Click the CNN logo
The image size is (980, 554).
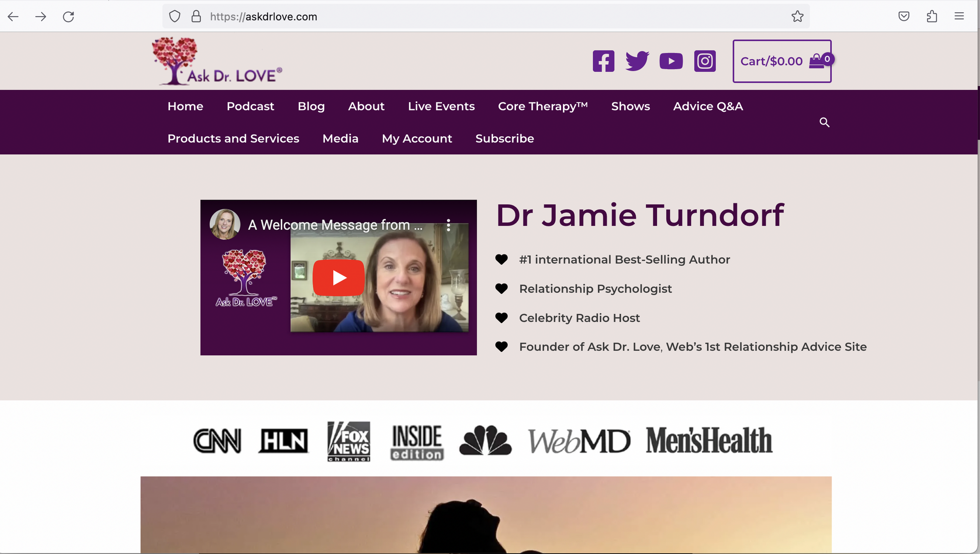(x=218, y=441)
